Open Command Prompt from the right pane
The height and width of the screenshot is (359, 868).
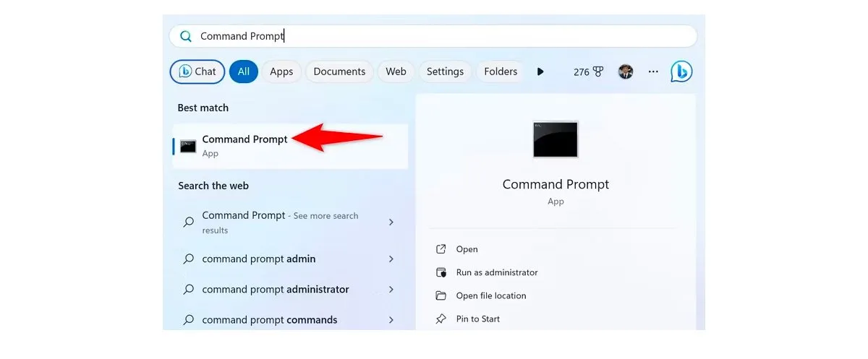pyautogui.click(x=467, y=249)
